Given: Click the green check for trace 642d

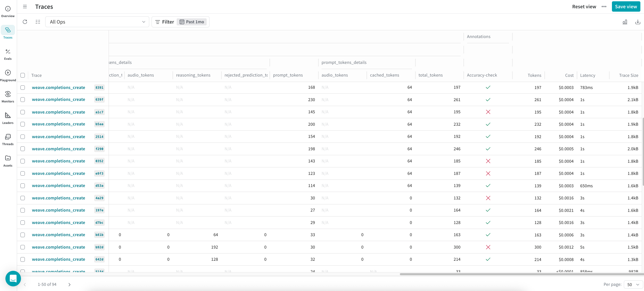Looking at the screenshot, I should coord(488,259).
